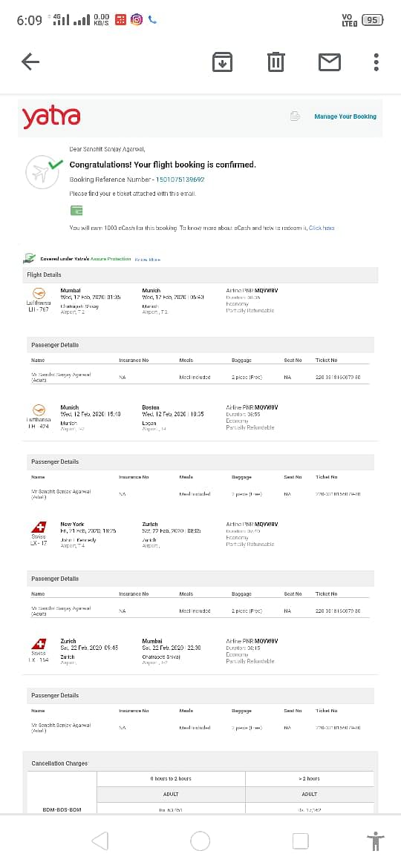Tap the Cancellation Charges section header
This screenshot has height=868, width=401.
(60, 763)
